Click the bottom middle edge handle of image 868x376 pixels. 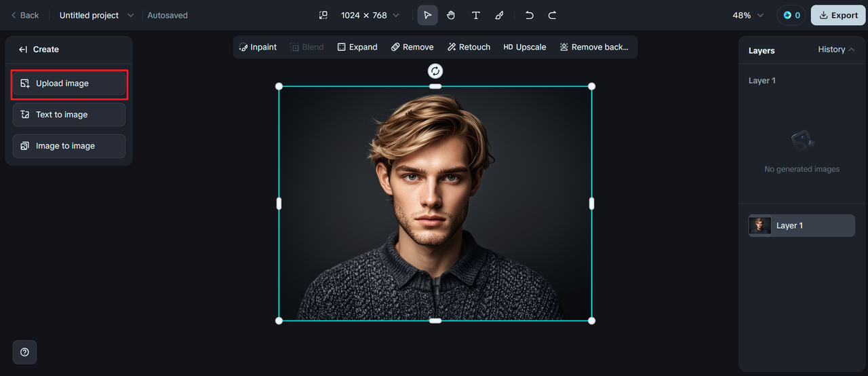coord(435,320)
